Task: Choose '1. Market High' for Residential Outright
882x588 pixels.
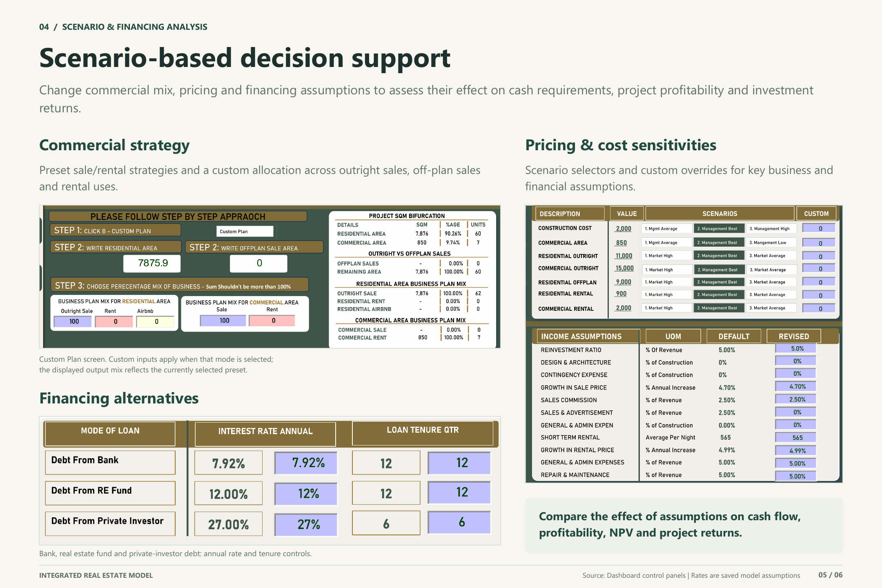Action: [667, 256]
